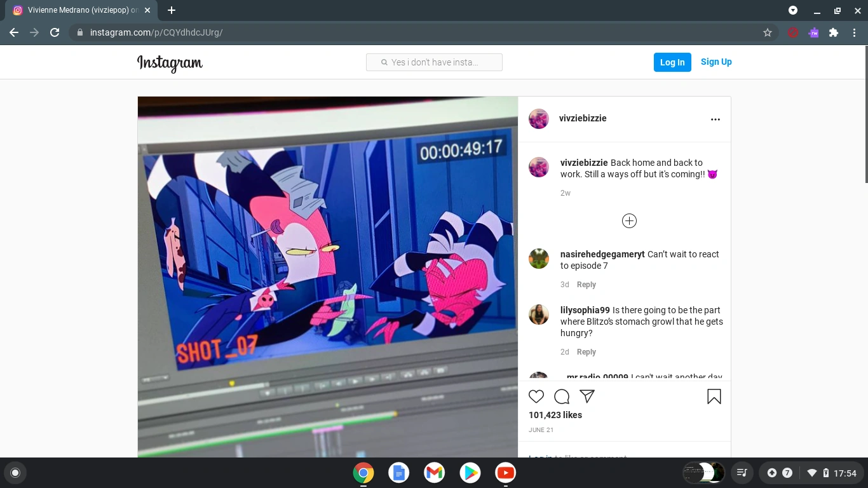868x488 pixels.
Task: Bookmark the page with the star icon
Action: point(768,32)
